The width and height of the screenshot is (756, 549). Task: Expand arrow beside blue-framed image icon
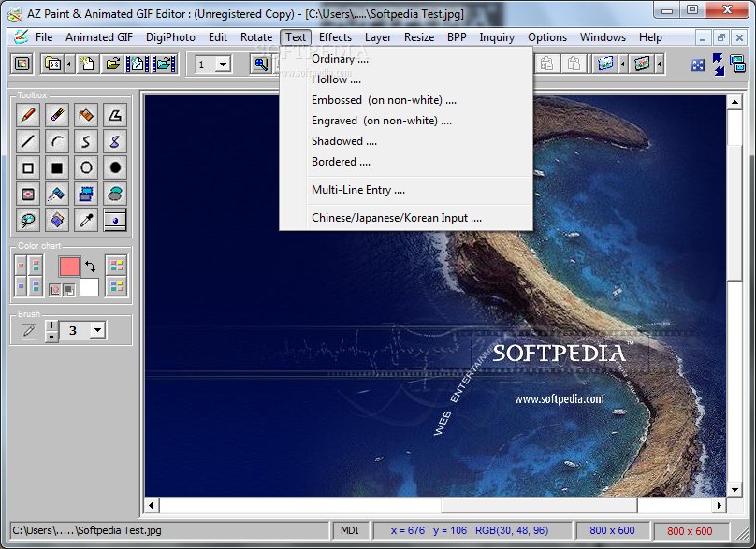tap(623, 64)
